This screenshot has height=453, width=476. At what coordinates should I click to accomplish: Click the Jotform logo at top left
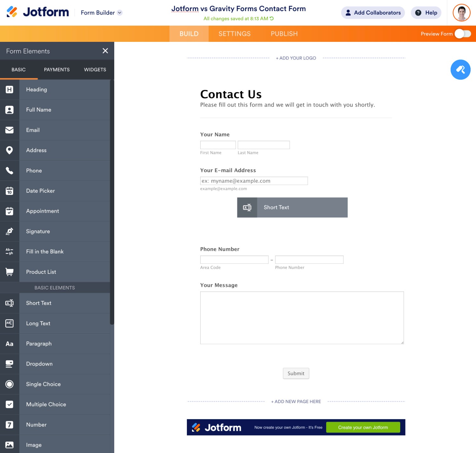[38, 12]
